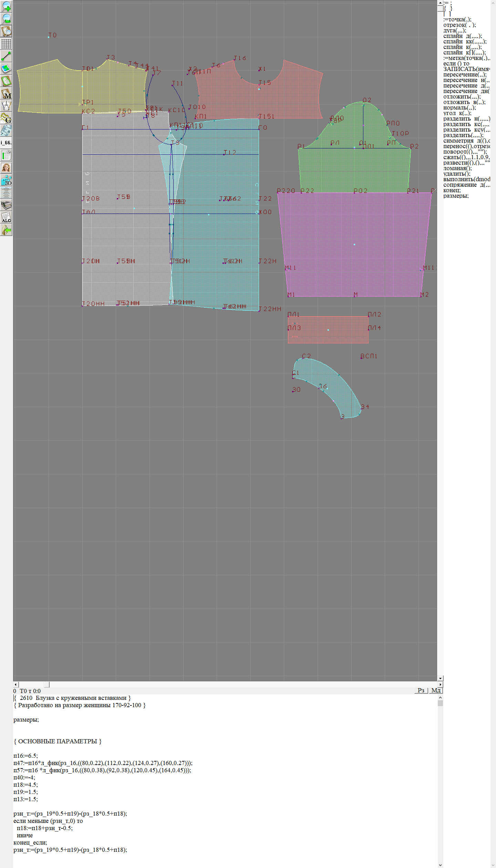The height and width of the screenshot is (868, 496).
Task: Select 'отрезок( , );' command in list
Action: point(459,25)
